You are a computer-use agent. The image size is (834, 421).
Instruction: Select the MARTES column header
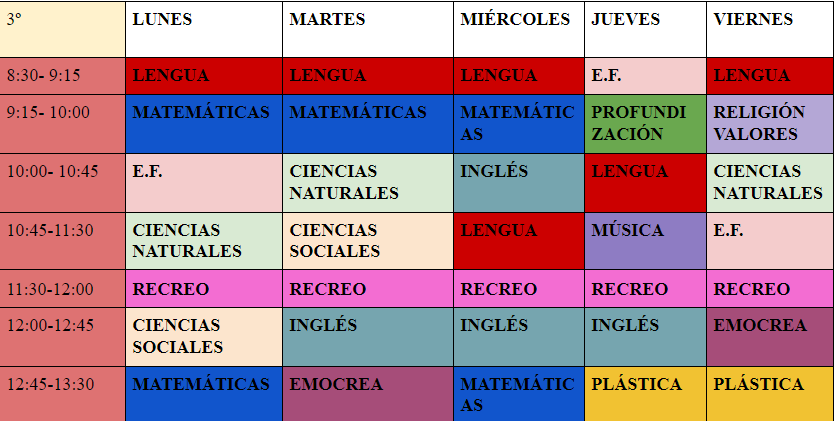pos(367,29)
